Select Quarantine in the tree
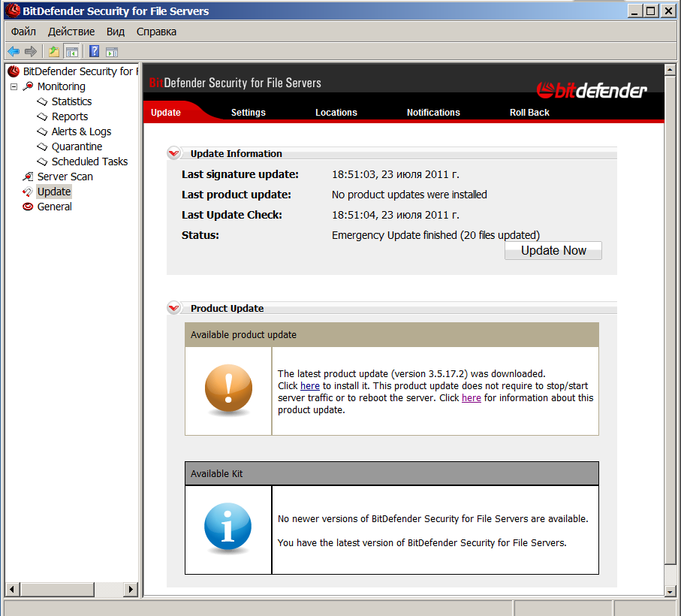The width and height of the screenshot is (681, 616). (77, 146)
